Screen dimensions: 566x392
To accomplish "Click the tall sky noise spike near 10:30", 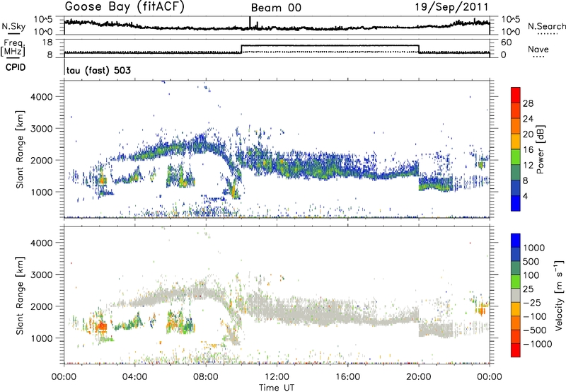I will point(250,23).
